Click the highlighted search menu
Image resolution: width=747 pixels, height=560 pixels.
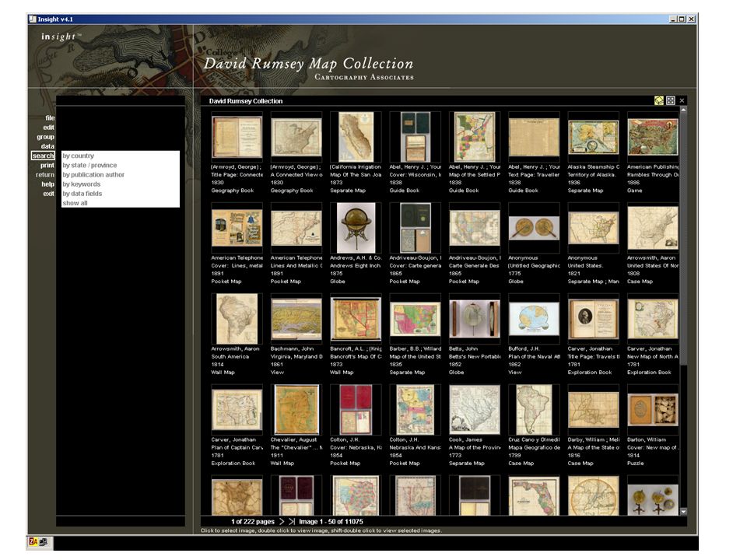43,156
